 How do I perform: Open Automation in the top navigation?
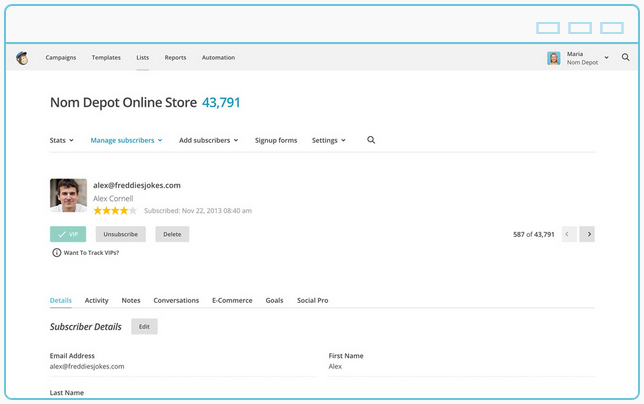pos(218,57)
